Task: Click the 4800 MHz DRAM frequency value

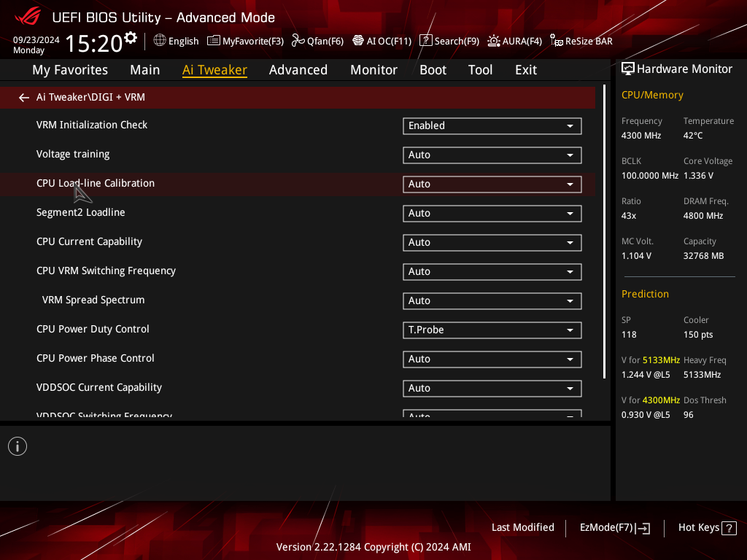Action: pos(703,216)
